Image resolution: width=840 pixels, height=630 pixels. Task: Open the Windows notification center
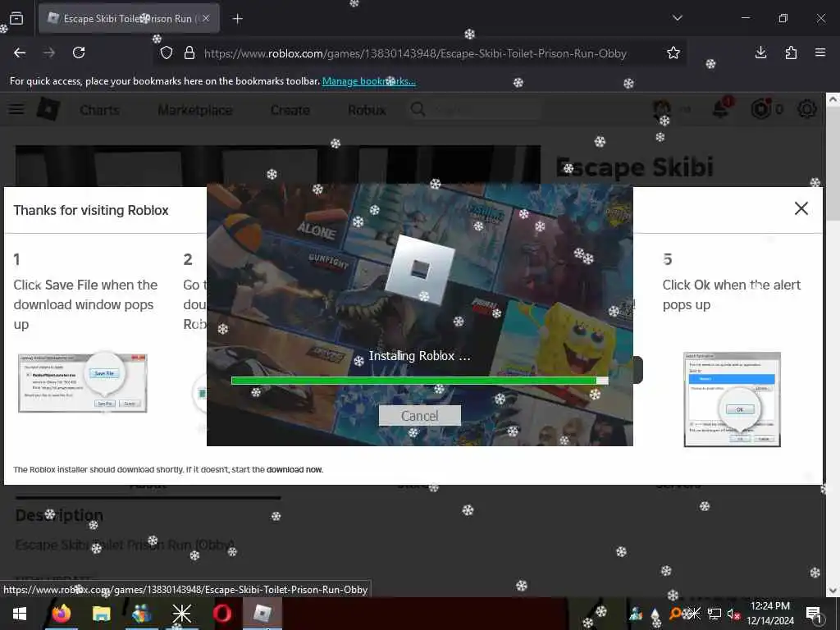(x=814, y=614)
